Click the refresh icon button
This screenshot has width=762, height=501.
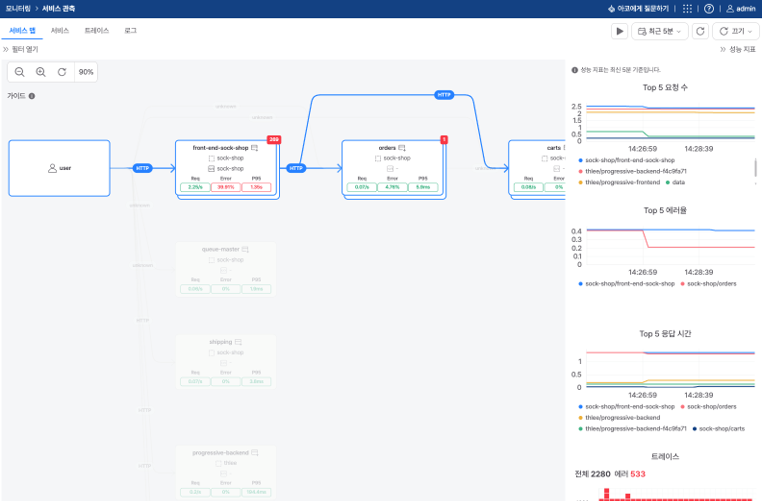[x=700, y=31]
